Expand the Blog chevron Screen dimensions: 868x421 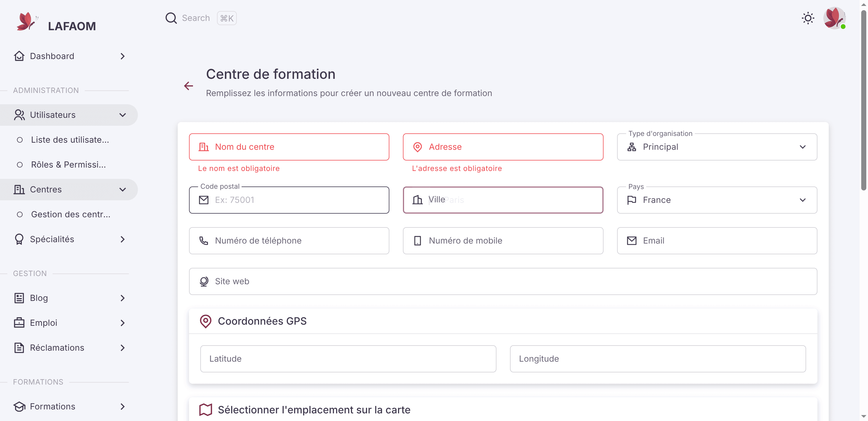point(123,298)
